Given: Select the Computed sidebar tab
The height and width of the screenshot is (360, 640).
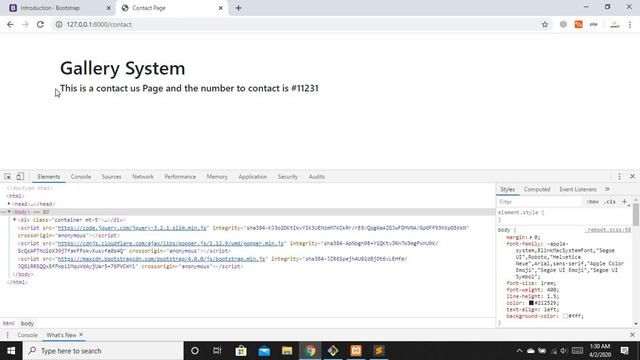Looking at the screenshot, I should coord(537,189).
